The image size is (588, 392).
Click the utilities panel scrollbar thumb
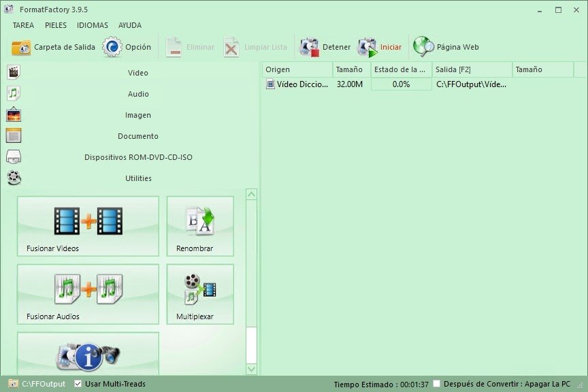[x=252, y=345]
